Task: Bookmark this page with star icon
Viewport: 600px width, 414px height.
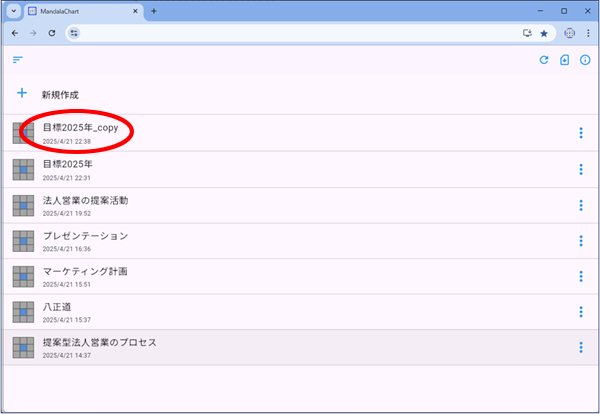Action: (544, 34)
